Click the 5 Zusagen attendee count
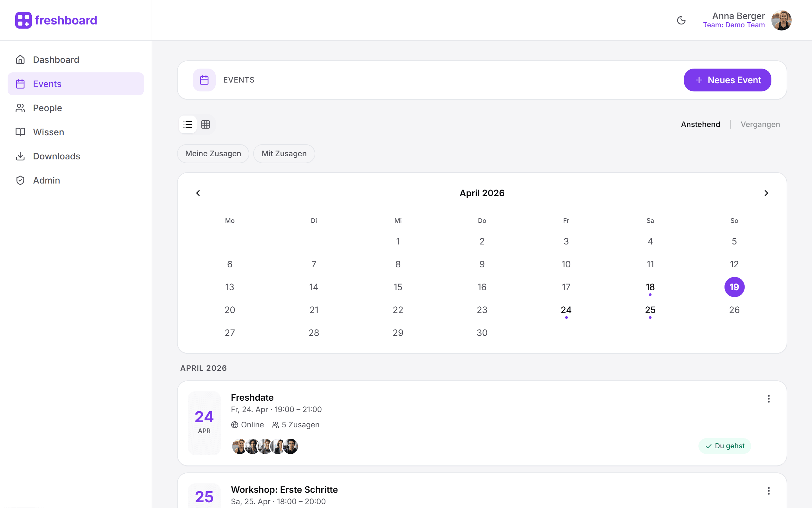The image size is (812, 508). [296, 425]
